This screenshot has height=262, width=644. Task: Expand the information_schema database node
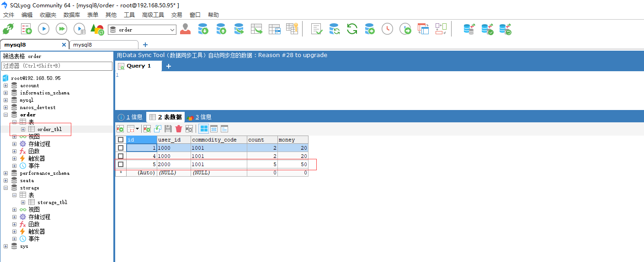5,93
